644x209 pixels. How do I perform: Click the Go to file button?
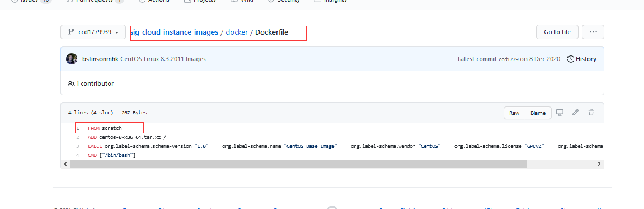[x=557, y=32]
